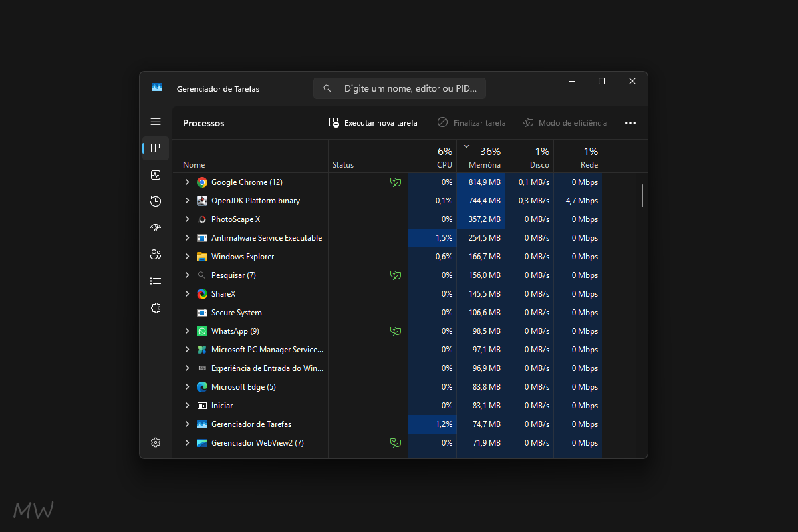The image size is (798, 532).
Task: Click the 814,9 MB memory cell
Action: point(481,182)
